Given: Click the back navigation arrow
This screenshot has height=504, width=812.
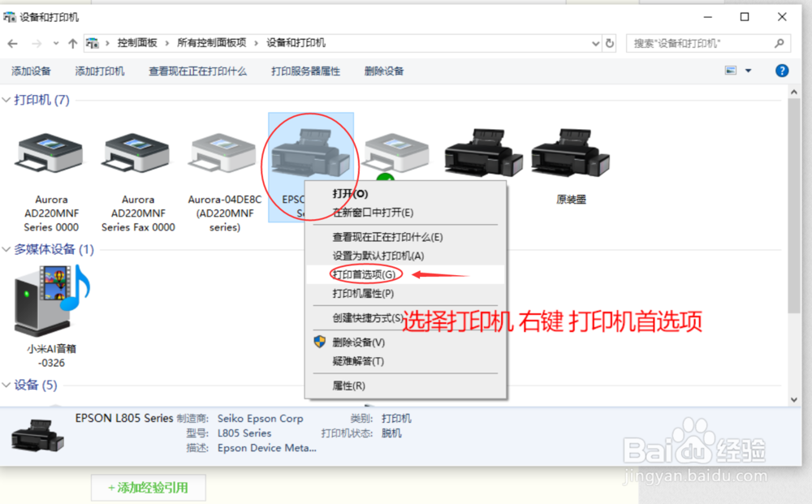Looking at the screenshot, I should pos(13,43).
